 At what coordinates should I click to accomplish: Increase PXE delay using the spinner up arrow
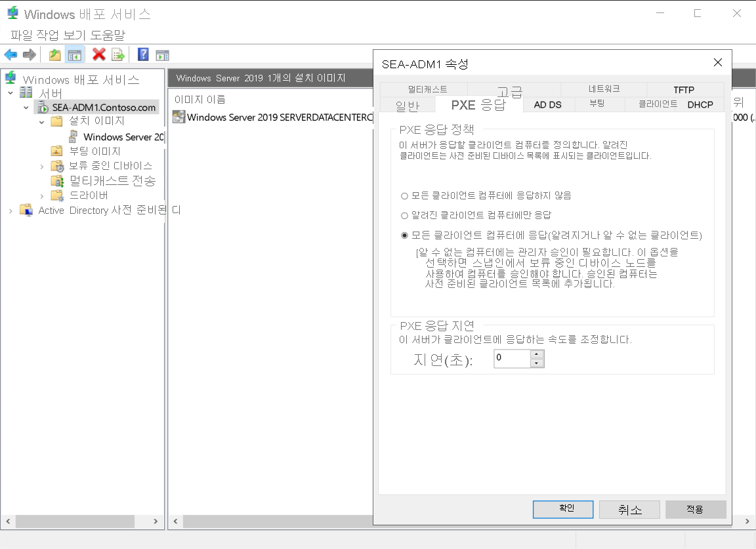coord(537,355)
